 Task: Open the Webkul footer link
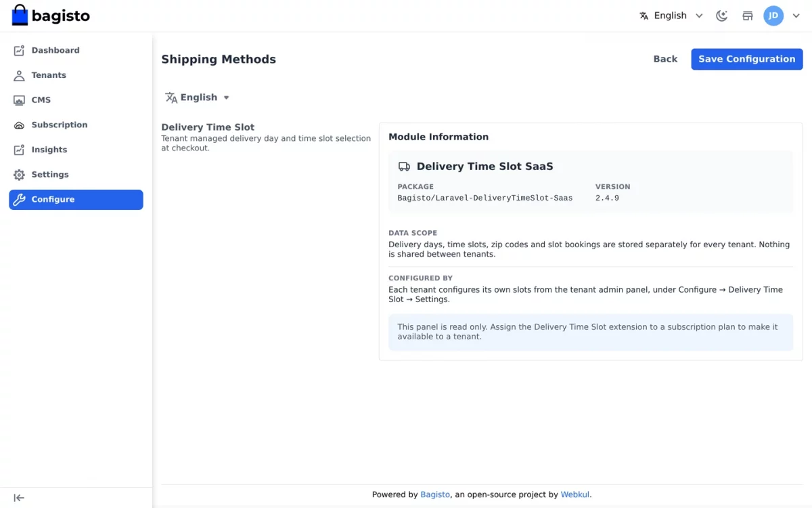575,494
